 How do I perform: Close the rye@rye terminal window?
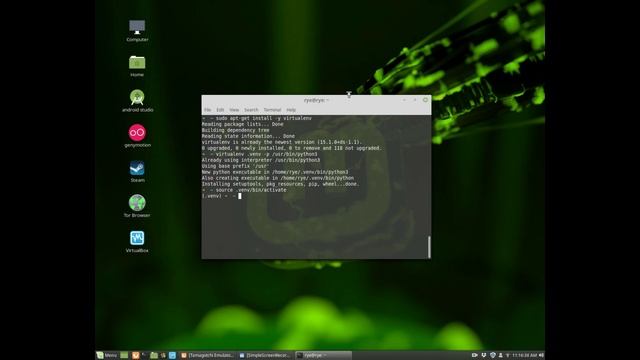[x=425, y=100]
